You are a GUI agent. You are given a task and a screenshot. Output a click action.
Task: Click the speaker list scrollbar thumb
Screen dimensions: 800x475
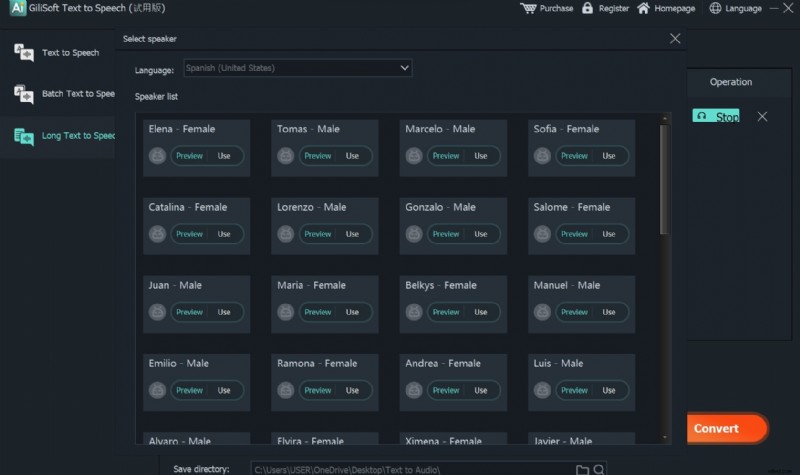tap(664, 180)
